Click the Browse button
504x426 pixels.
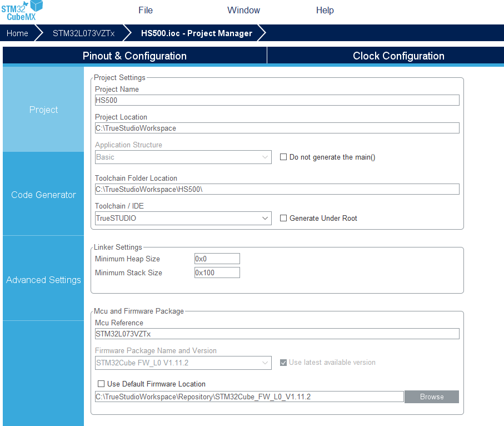pos(432,397)
